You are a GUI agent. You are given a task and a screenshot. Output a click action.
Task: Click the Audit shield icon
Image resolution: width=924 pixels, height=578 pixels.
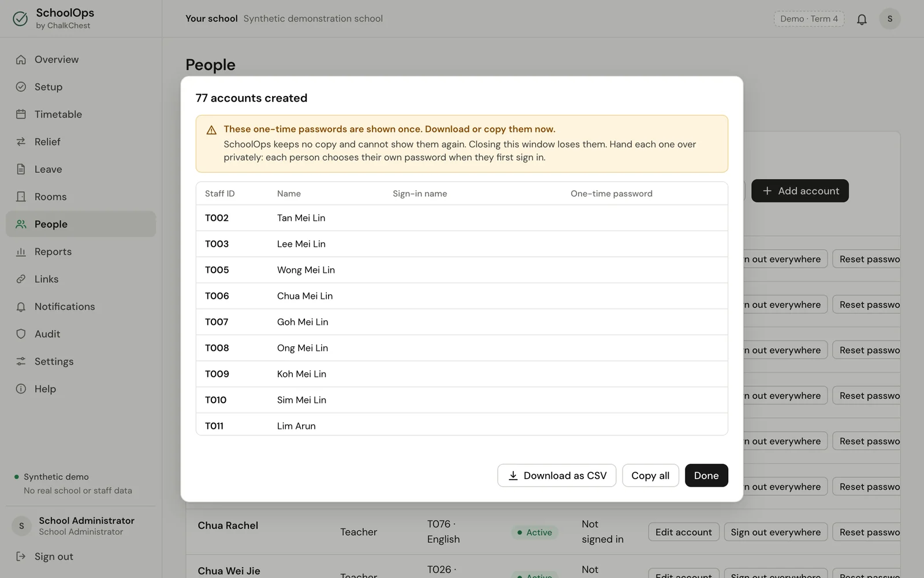point(21,334)
